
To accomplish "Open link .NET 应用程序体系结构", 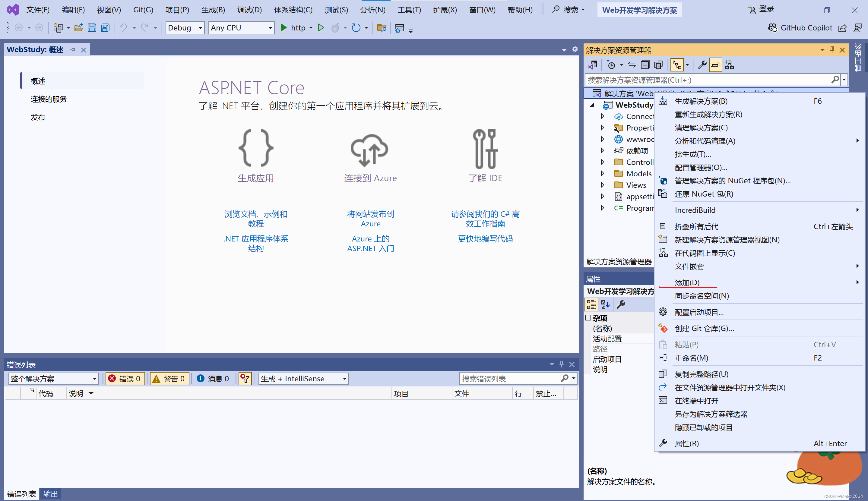I will point(256,244).
